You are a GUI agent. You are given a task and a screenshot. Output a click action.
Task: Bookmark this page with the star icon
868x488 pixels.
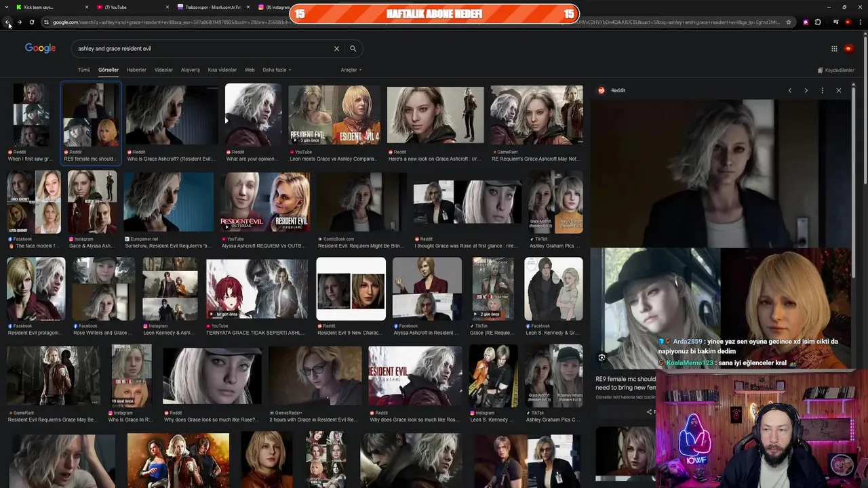pyautogui.click(x=789, y=22)
